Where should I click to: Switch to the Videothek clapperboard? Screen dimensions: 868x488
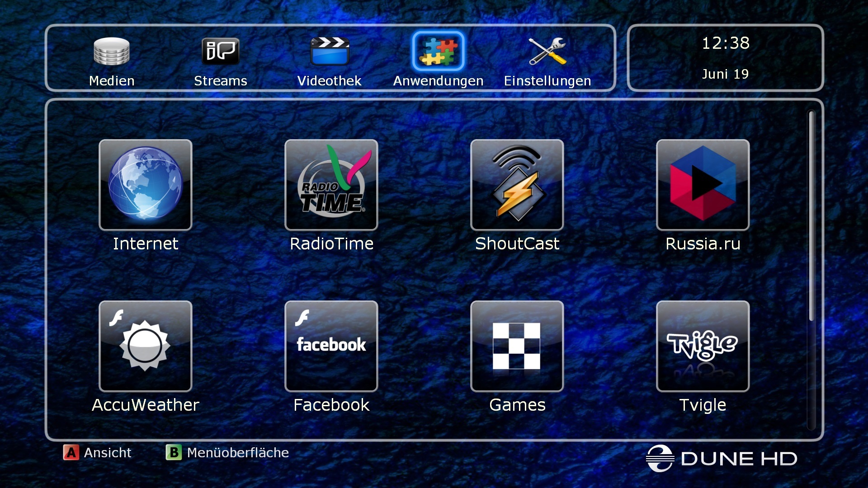(330, 51)
